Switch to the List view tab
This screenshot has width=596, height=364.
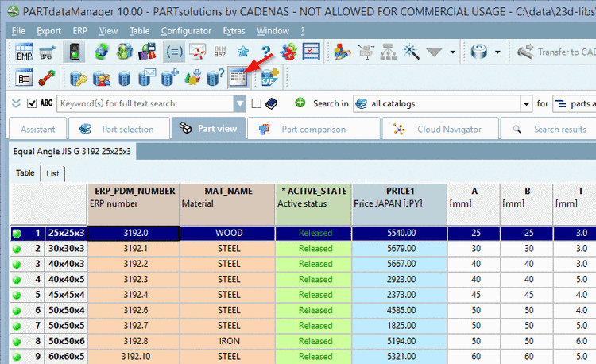pos(52,173)
